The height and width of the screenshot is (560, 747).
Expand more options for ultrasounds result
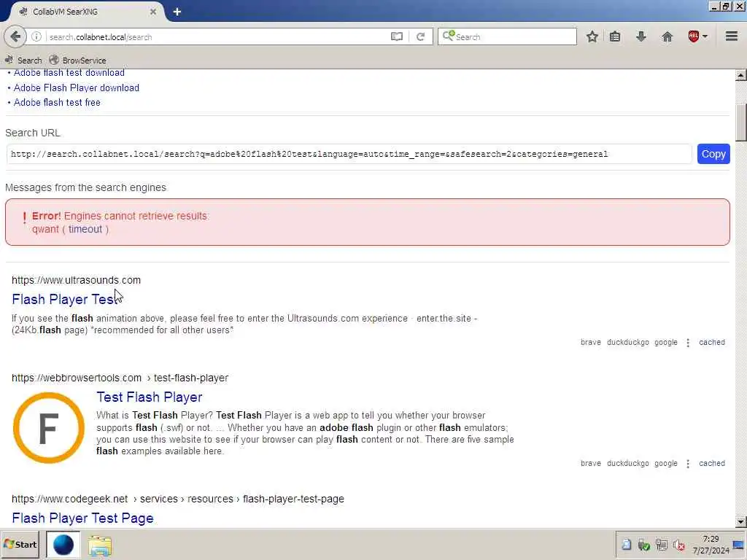coord(687,343)
